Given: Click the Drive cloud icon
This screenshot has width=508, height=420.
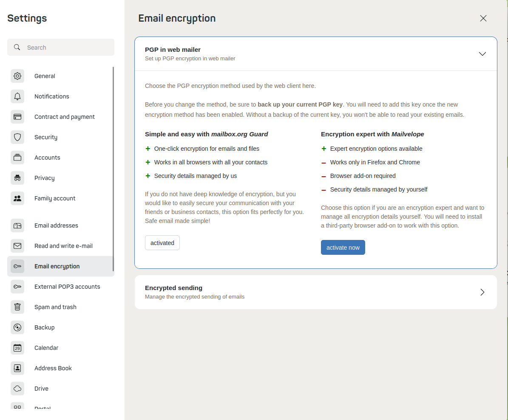Looking at the screenshot, I should tap(17, 389).
